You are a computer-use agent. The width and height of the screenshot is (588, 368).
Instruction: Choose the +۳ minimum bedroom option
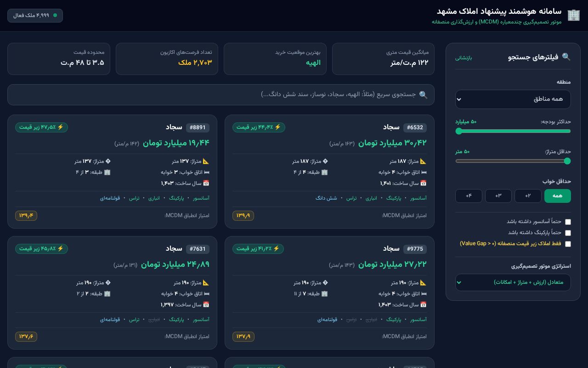pos(498,196)
